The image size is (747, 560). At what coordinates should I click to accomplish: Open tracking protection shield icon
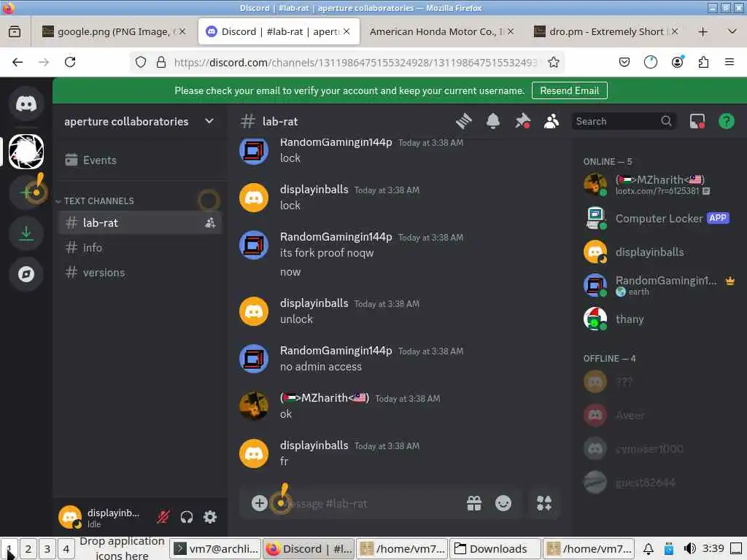click(x=141, y=63)
